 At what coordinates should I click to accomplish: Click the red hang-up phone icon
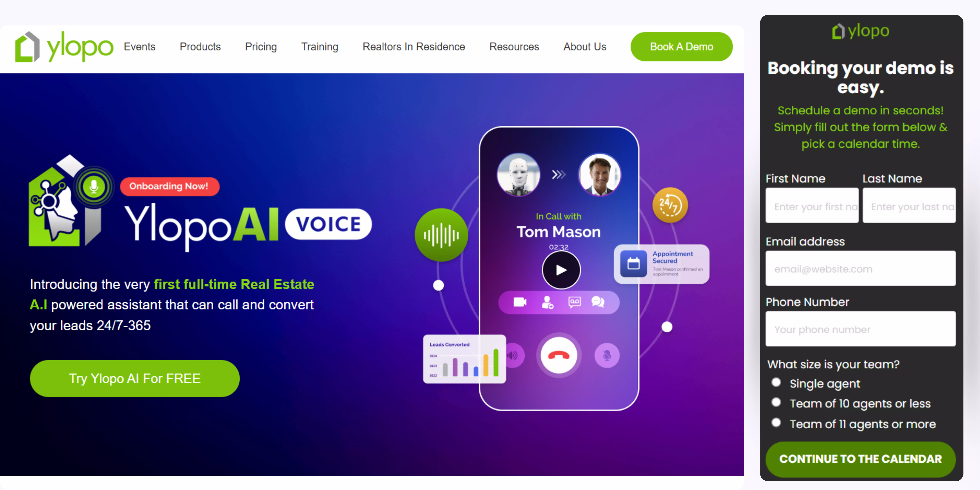click(559, 355)
